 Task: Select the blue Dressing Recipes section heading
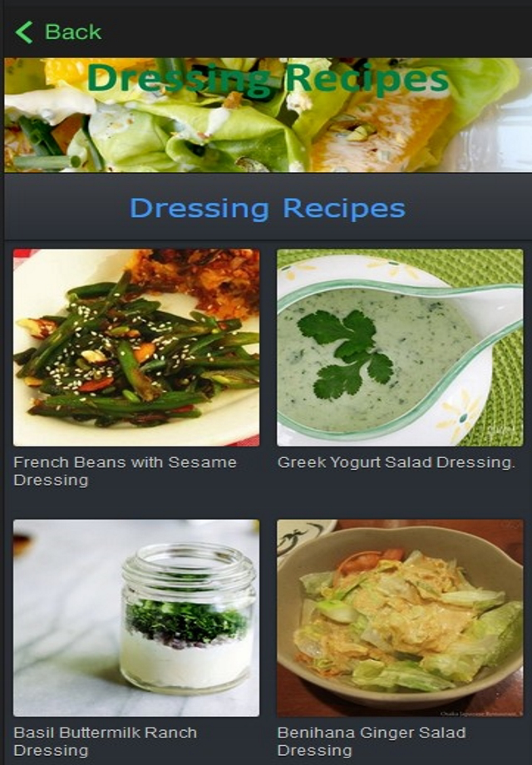coord(267,209)
